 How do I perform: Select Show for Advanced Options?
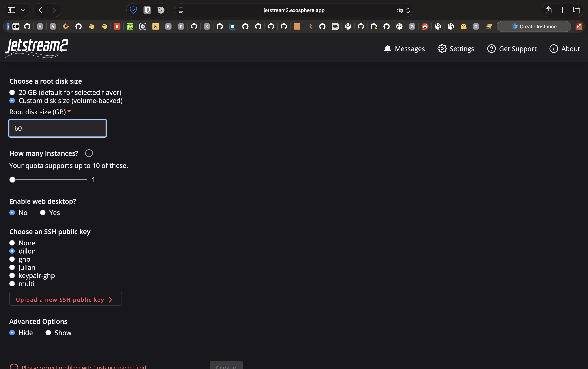click(x=48, y=333)
